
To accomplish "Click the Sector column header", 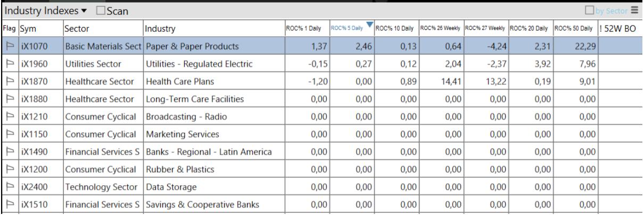I will pyautogui.click(x=77, y=29).
